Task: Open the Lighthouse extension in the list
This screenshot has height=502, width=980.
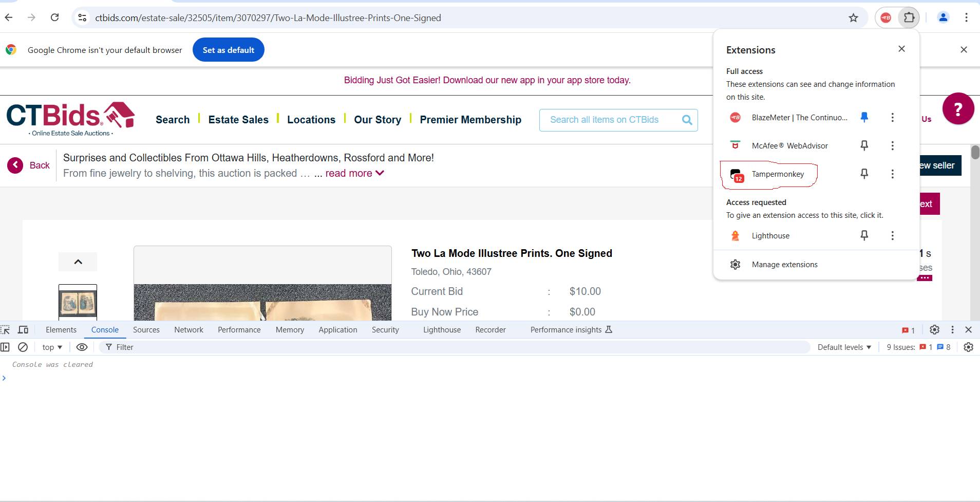Action: (770, 236)
